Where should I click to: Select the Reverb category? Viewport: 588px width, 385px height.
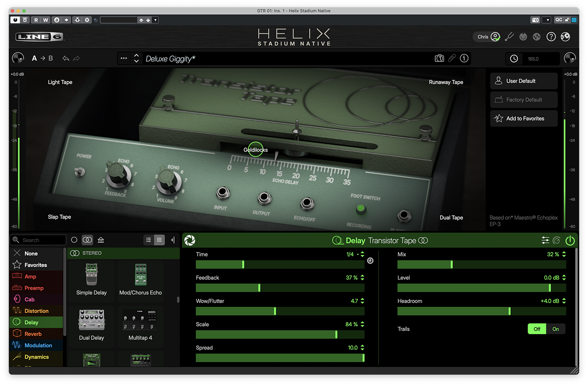(x=36, y=334)
